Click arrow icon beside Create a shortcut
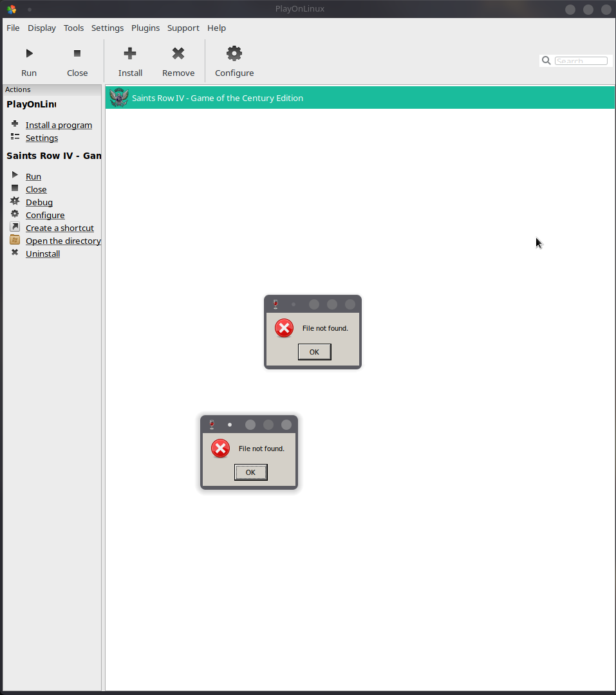616x695 pixels. tap(15, 227)
